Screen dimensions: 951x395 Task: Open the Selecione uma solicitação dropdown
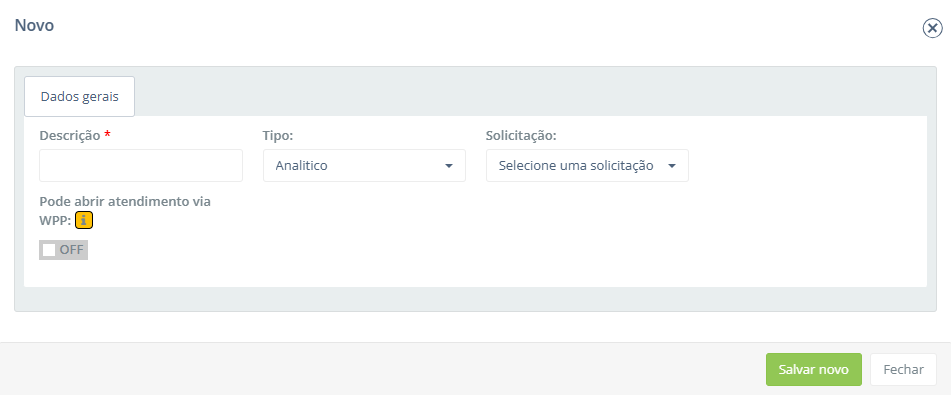tap(587, 166)
